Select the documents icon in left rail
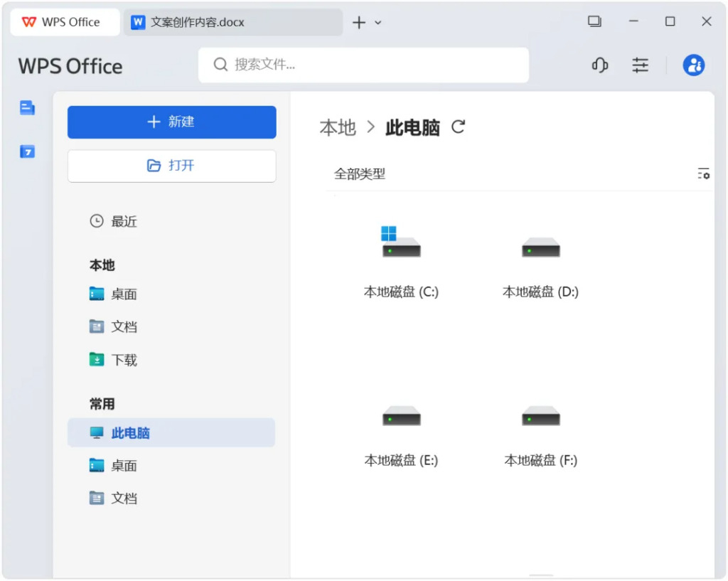Image resolution: width=728 pixels, height=581 pixels. click(27, 108)
